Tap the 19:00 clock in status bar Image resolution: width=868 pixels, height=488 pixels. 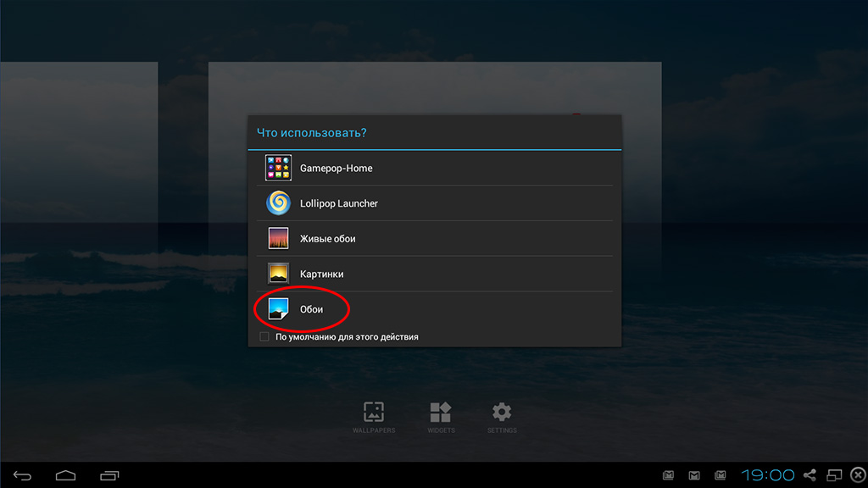767,474
